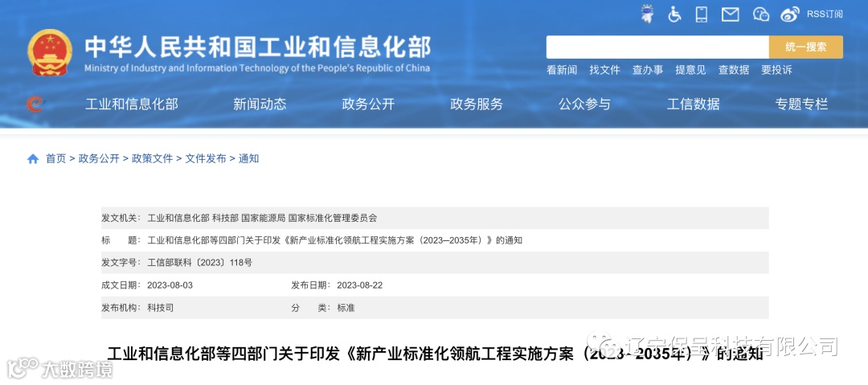Click the English ministry name subtitle

[257, 68]
